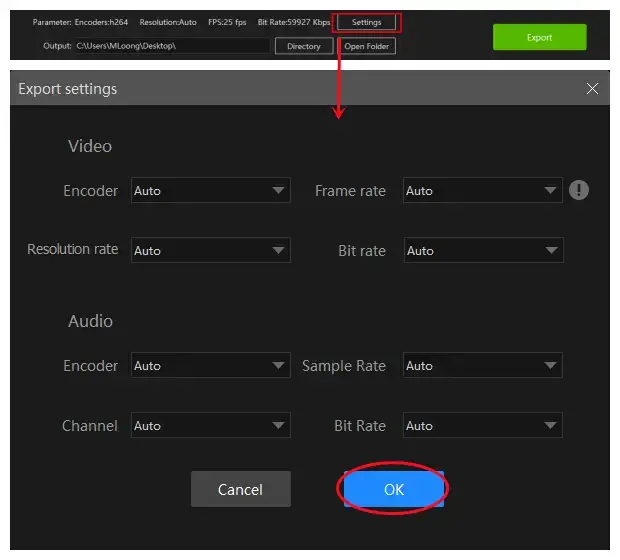Click the Export settings title text
620x560 pixels.
(x=68, y=89)
